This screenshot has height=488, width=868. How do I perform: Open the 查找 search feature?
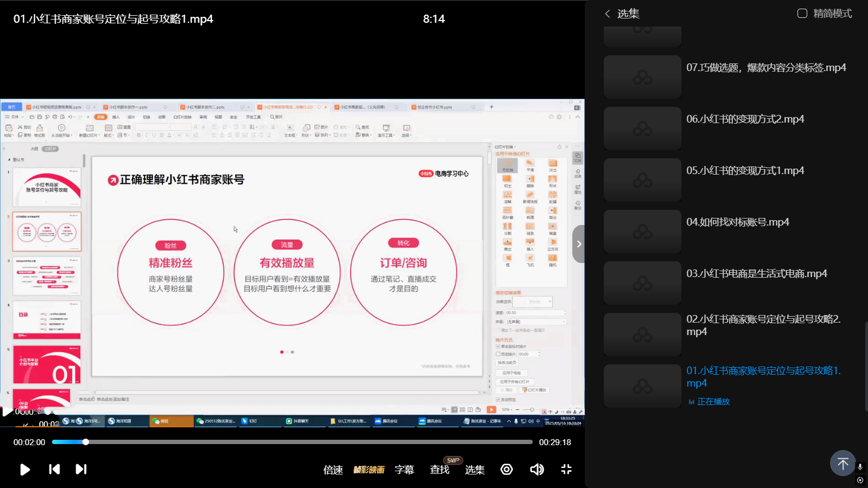(x=439, y=470)
